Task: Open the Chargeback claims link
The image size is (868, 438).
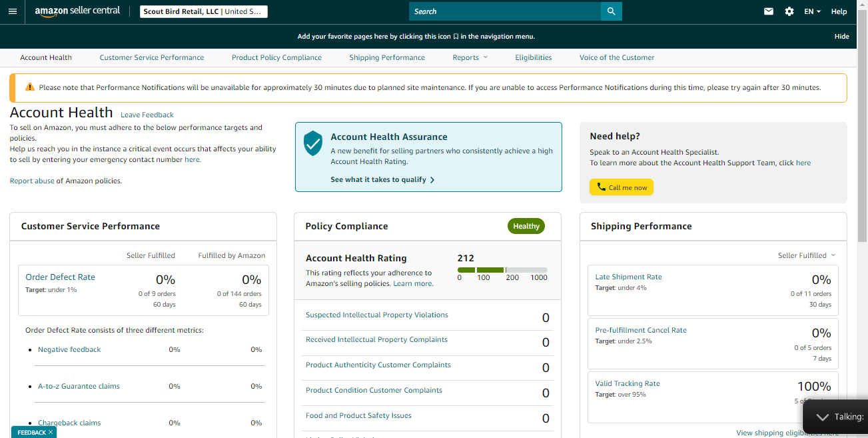Action: tap(69, 423)
